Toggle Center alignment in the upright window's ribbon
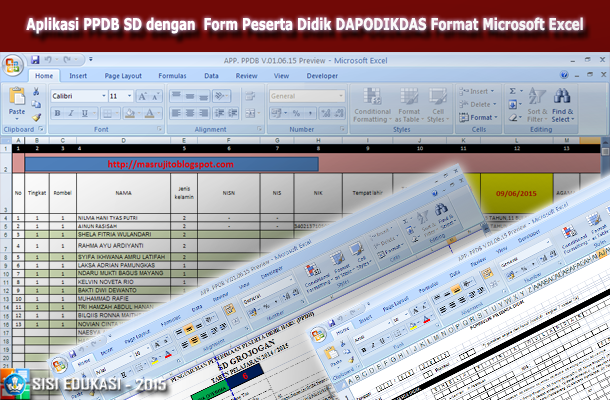The height and width of the screenshot is (400, 610). [190, 113]
